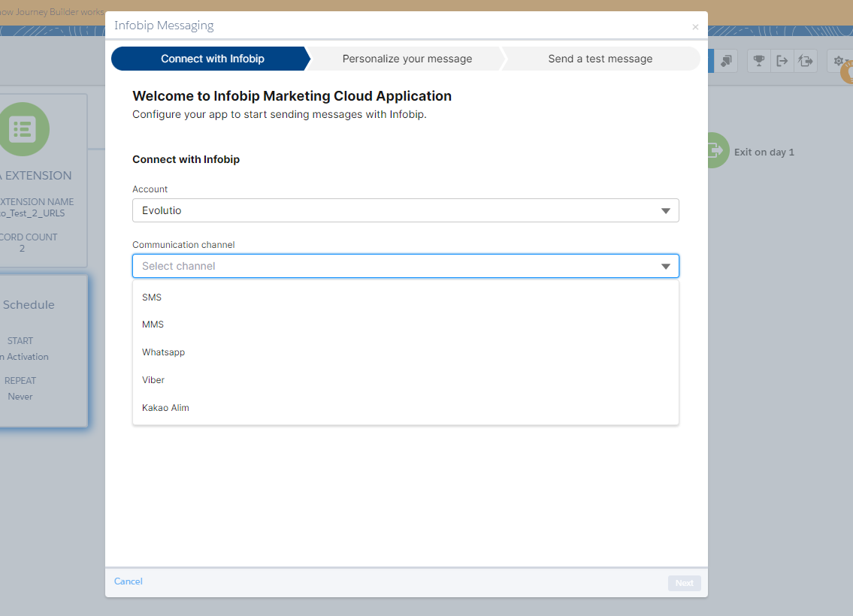Collapse the Communication channel dropdown arrow
The width and height of the screenshot is (853, 616).
point(665,267)
